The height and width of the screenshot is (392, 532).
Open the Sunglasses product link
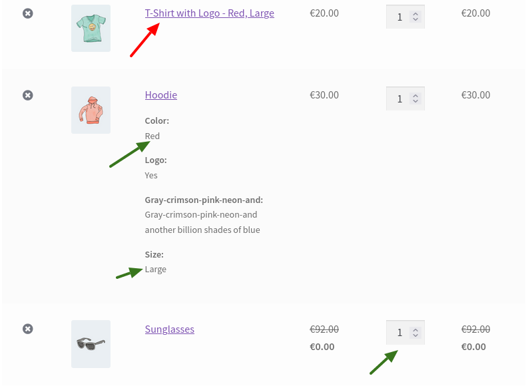coord(170,329)
